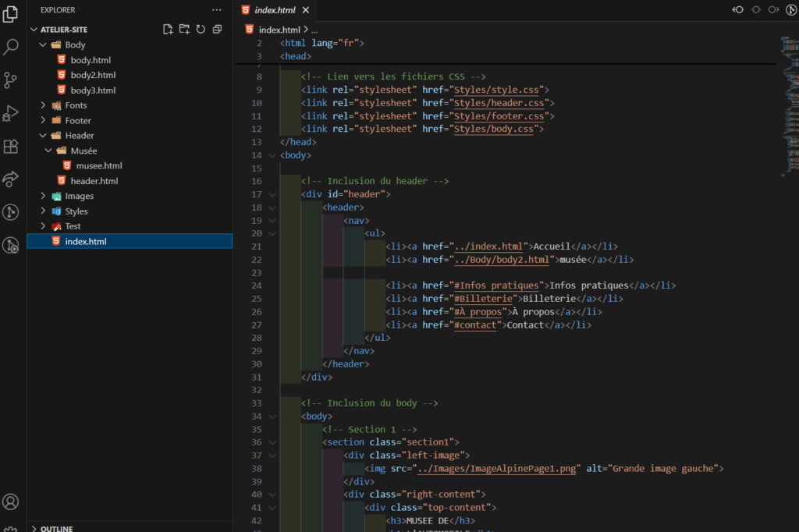Image resolution: width=799 pixels, height=532 pixels.
Task: Click the New File icon in Explorer
Action: tap(167, 28)
